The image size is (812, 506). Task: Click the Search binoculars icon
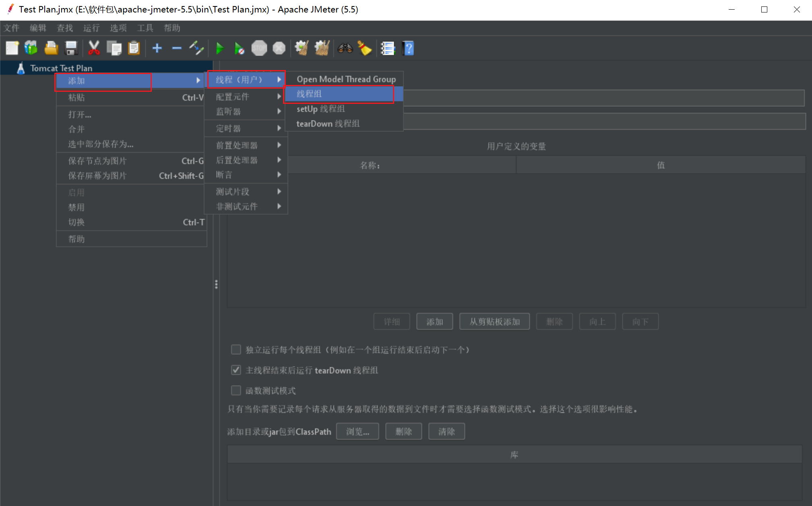click(345, 48)
